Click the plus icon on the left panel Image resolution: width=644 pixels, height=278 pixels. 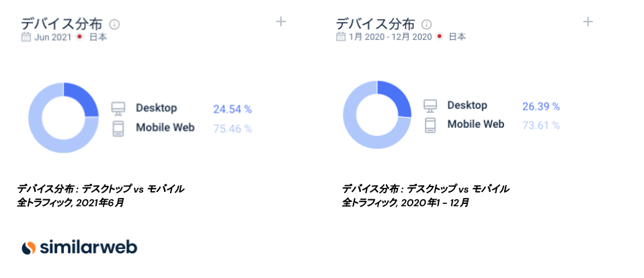coord(281,22)
